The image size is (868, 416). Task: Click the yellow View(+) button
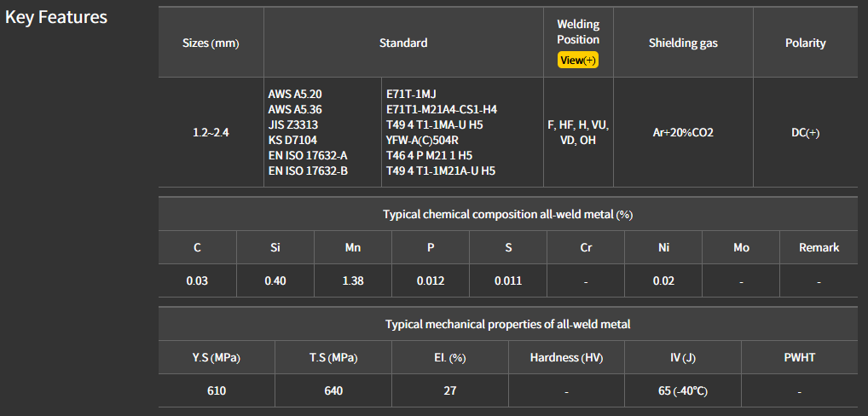[x=578, y=61]
